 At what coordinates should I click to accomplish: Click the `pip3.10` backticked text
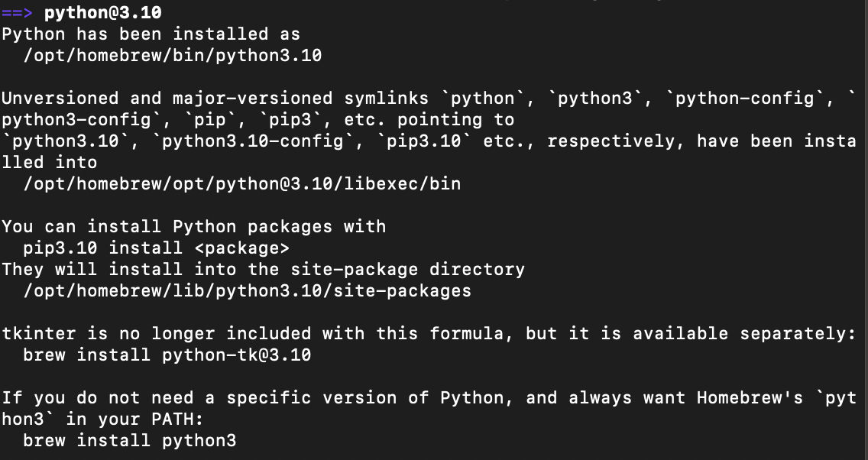point(423,141)
